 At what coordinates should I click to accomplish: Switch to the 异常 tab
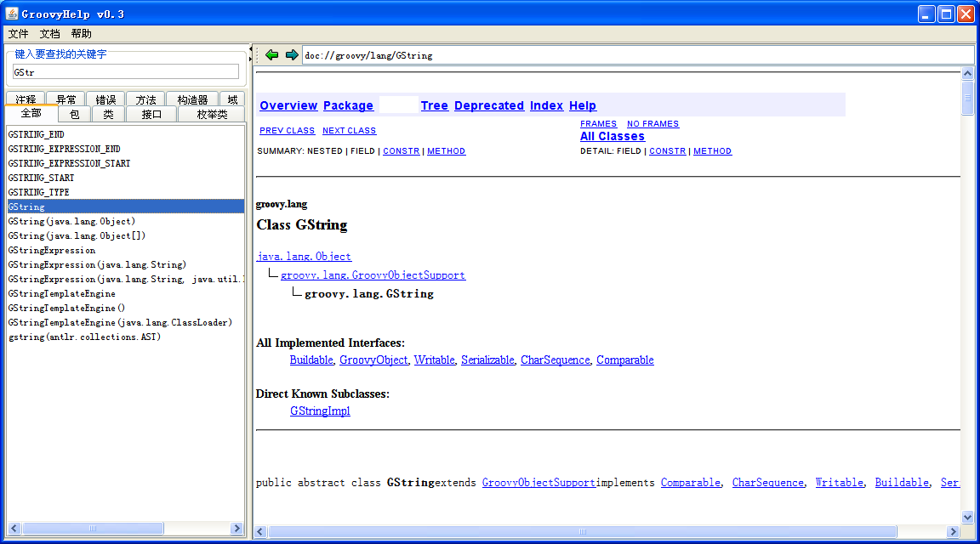click(66, 99)
